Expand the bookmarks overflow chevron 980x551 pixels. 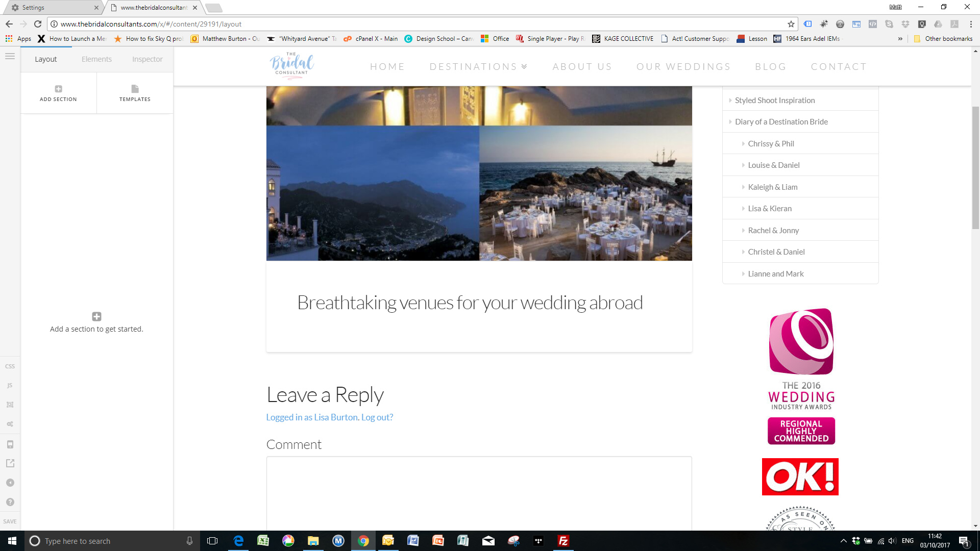(900, 39)
